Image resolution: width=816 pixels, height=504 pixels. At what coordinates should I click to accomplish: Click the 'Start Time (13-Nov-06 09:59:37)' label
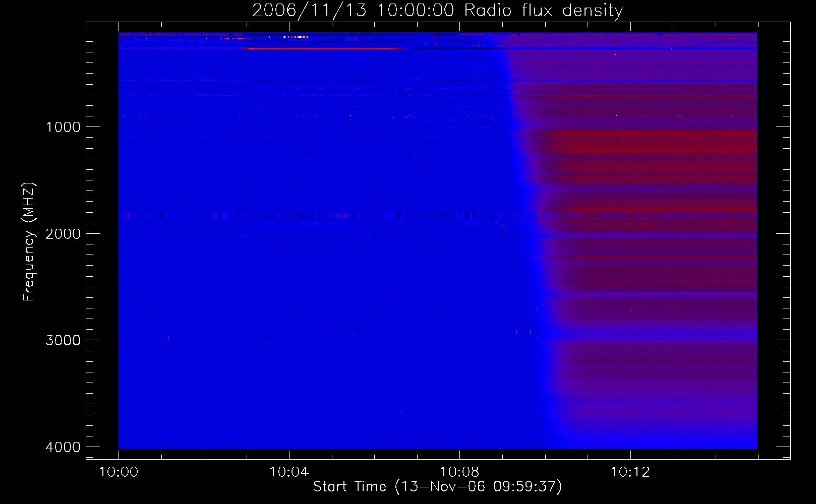point(437,487)
